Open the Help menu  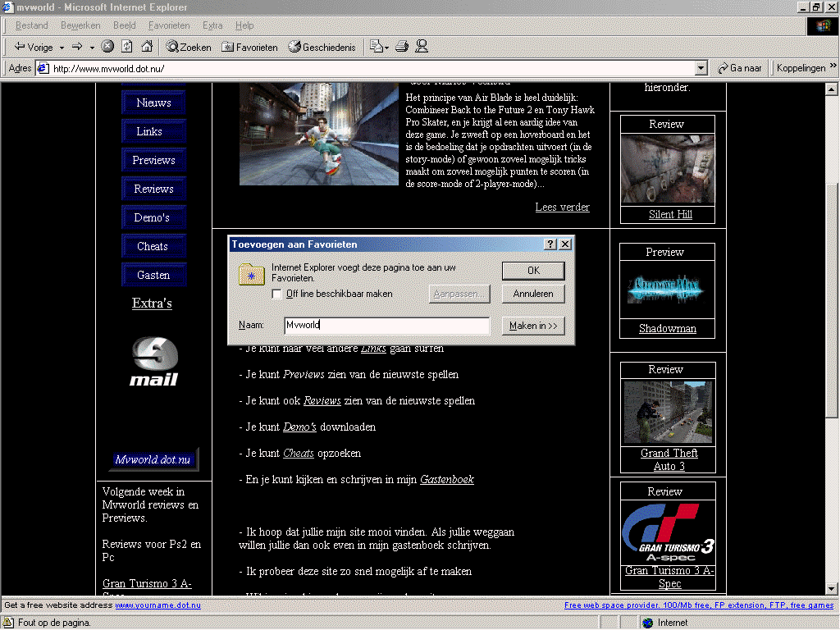244,25
